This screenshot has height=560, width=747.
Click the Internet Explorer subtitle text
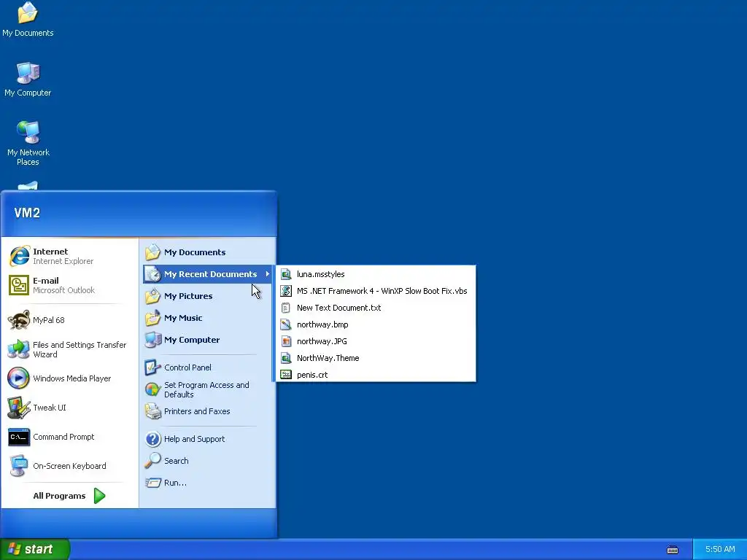point(63,262)
